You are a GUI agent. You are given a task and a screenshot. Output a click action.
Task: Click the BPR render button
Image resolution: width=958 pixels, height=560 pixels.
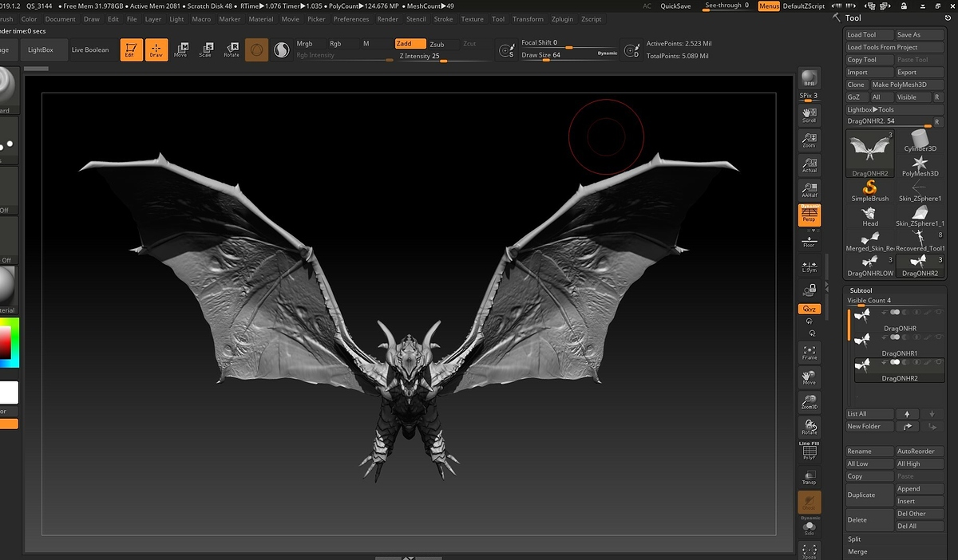click(810, 79)
